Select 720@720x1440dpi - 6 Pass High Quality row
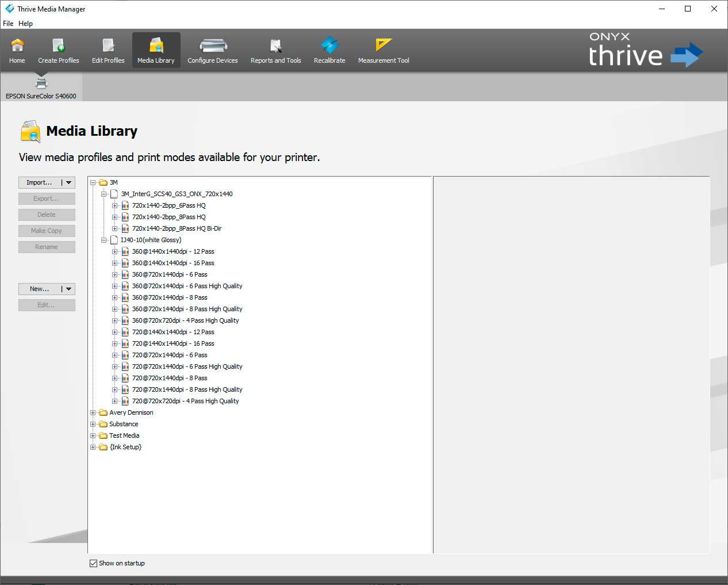This screenshot has width=728, height=585. click(x=187, y=366)
